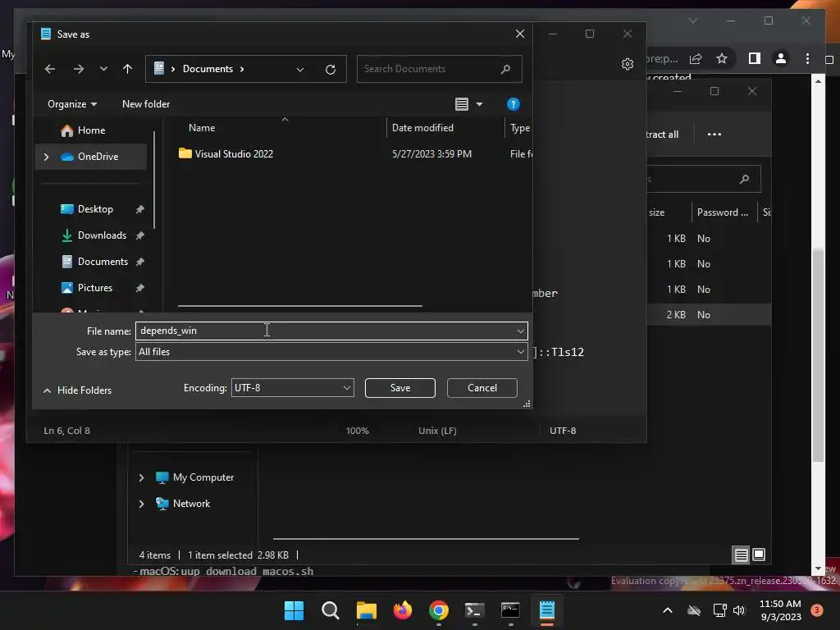Open Documents from quick access
840x630 pixels.
click(x=103, y=262)
